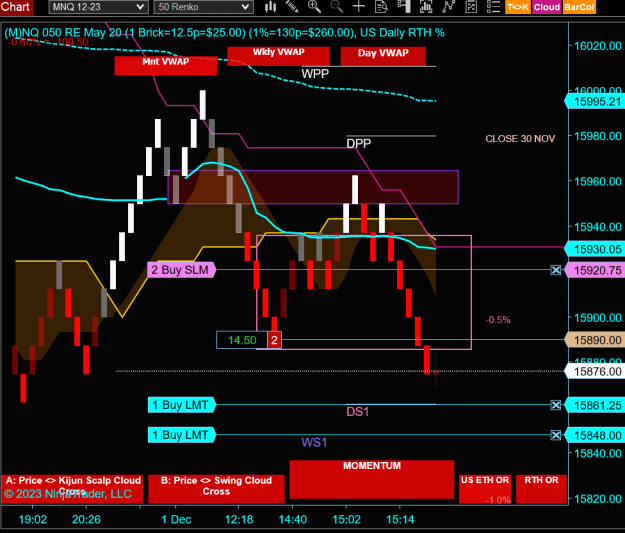This screenshot has height=533, width=625.
Task: Click the 15940.00 price axis label
Action: (x=597, y=227)
